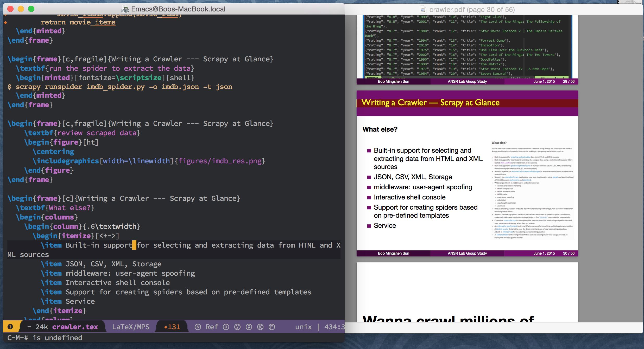Click the window number 1 badge in mode line
Screen dimensions: 644x349
[10, 327]
